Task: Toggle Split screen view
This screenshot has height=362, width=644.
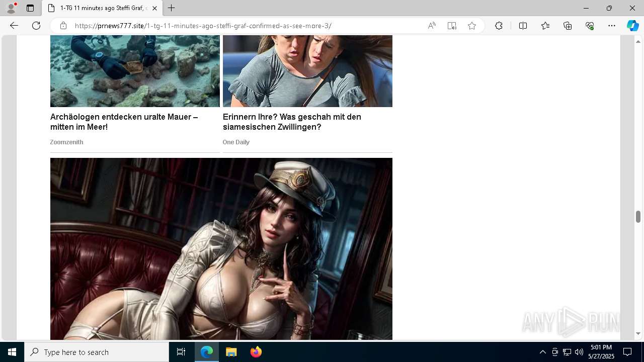Action: point(523,26)
